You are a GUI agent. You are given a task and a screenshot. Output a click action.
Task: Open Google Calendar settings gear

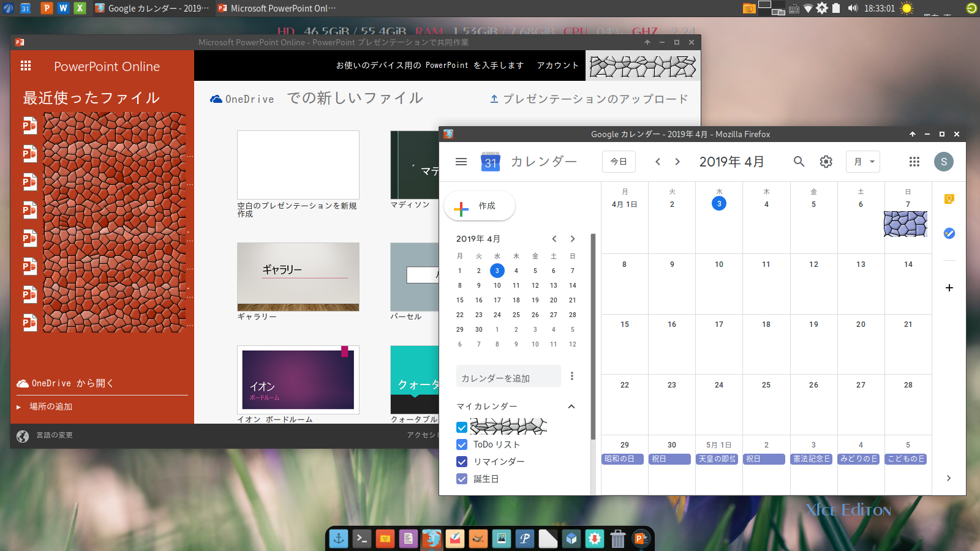(x=826, y=162)
